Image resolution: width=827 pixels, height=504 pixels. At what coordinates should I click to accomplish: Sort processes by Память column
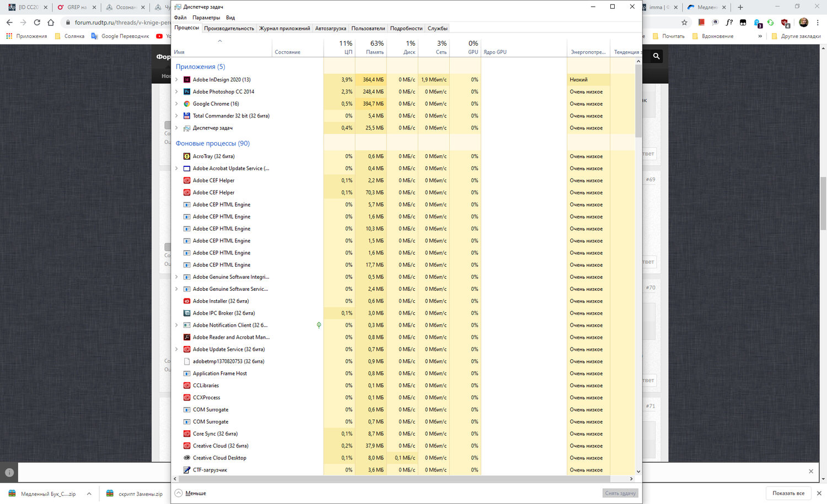click(371, 47)
